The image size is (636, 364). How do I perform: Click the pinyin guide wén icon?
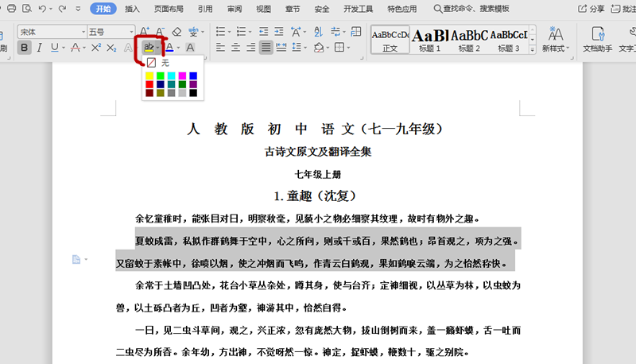193,31
